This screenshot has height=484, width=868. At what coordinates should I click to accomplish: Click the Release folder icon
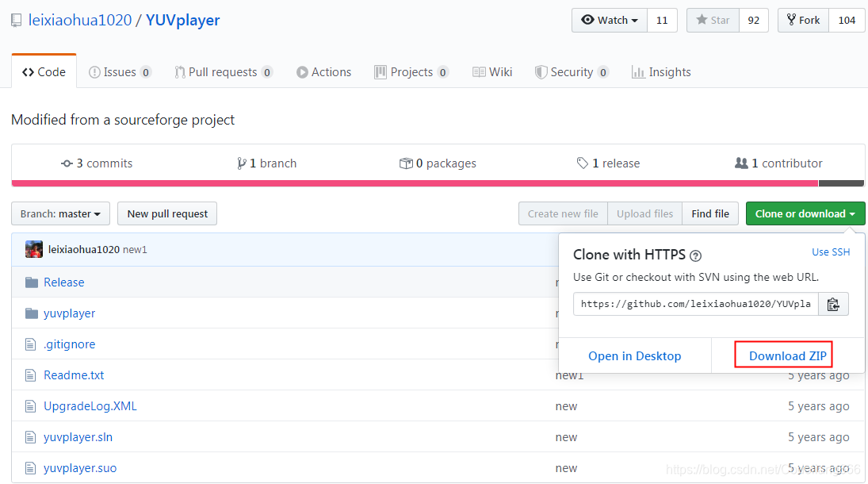tap(32, 282)
